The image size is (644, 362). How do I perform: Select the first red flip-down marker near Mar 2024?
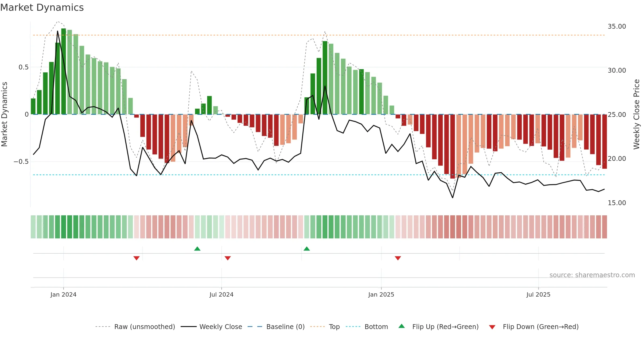pos(137,258)
